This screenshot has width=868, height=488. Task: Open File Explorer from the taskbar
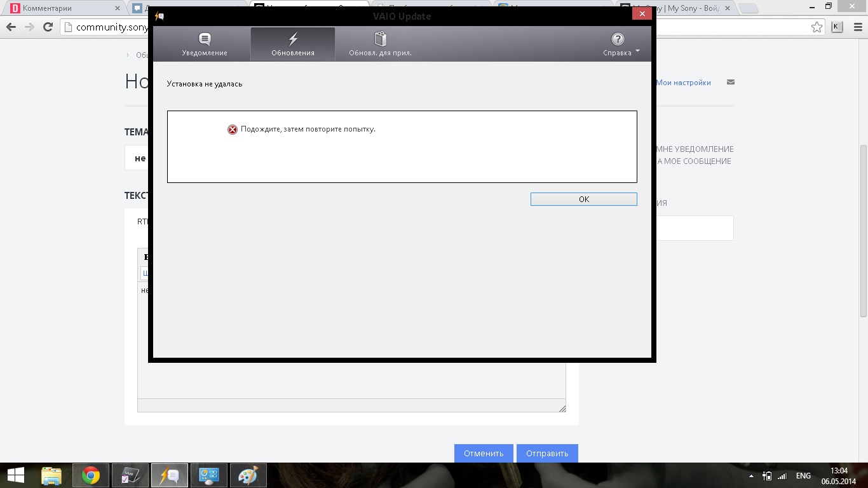(51, 475)
